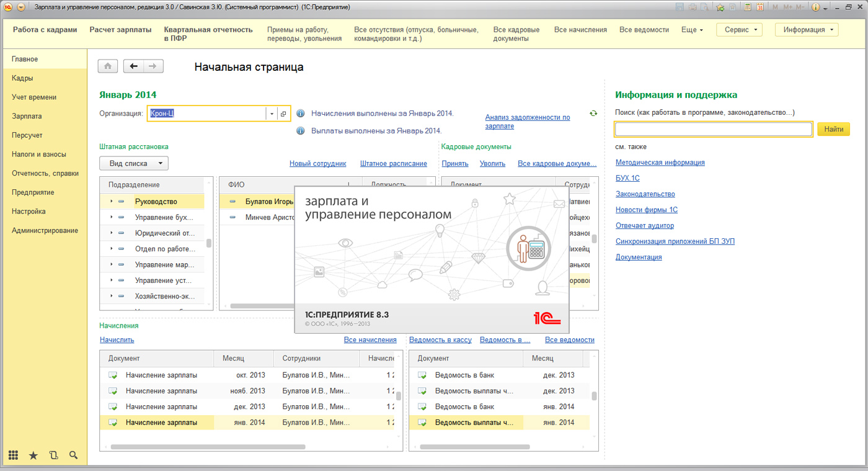Open the Организация field's open-form button
Image resolution: width=868 pixels, height=471 pixels.
(x=283, y=114)
